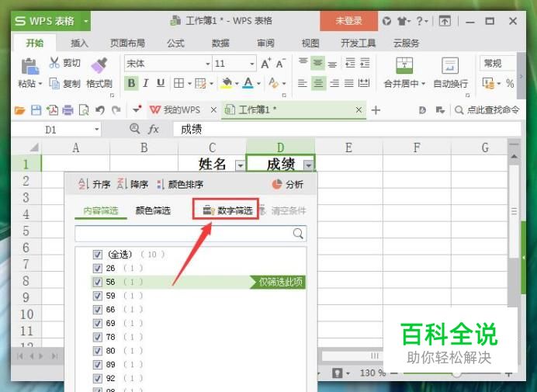537x392 pixels.
Task: Click the 未登录 sign-in button
Action: coord(348,21)
